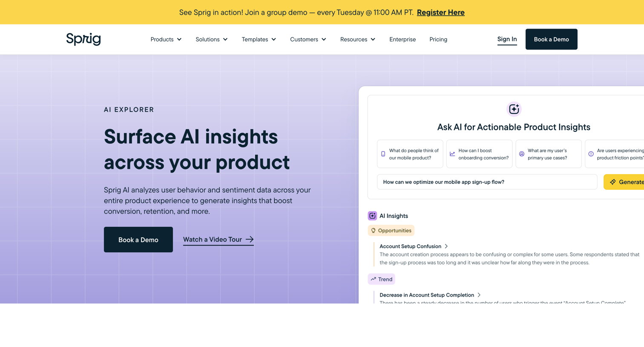This screenshot has height=347, width=644.
Task: Click the hero Book a Demo button
Action: (138, 240)
